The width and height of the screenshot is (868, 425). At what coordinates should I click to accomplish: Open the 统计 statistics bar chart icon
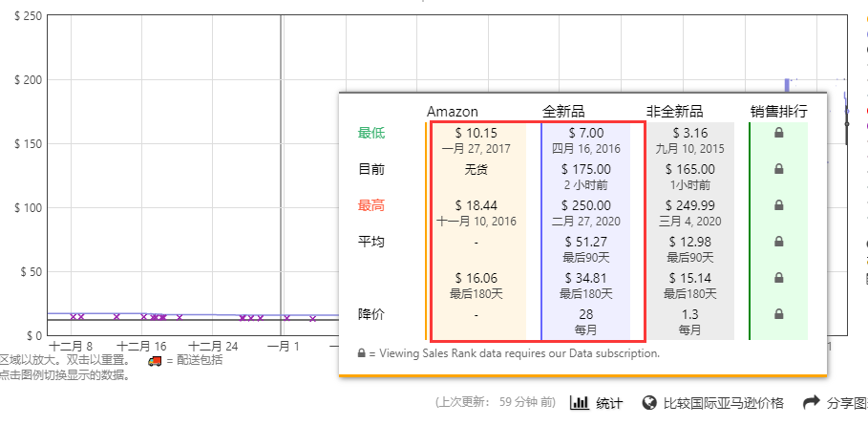click(579, 403)
